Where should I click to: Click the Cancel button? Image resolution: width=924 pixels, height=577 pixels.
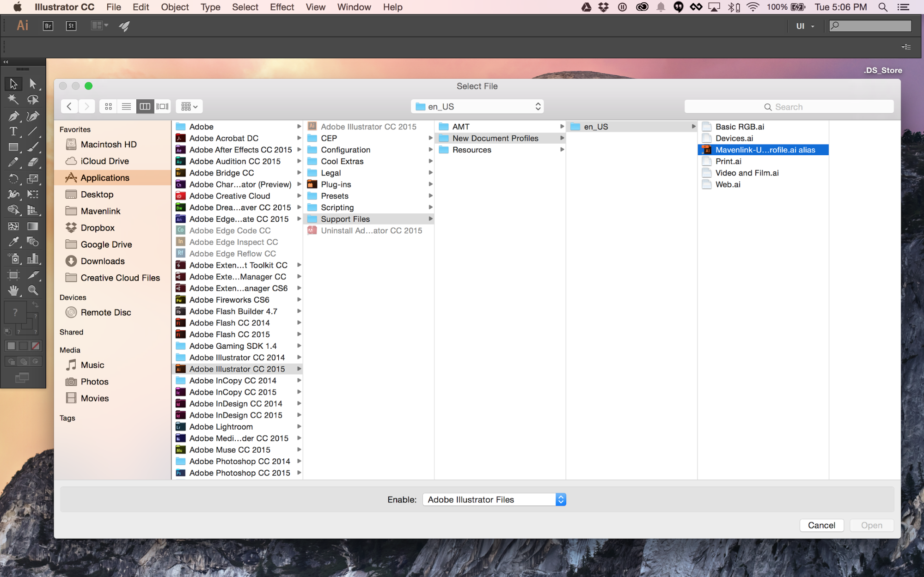[821, 525]
